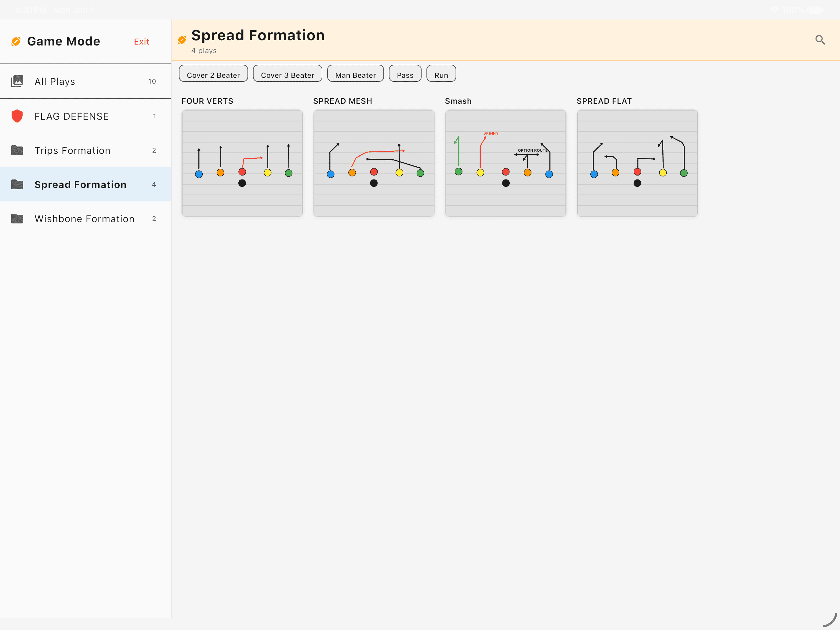Image resolution: width=840 pixels, height=630 pixels.
Task: Click the time in the status bar
Action: (x=31, y=10)
